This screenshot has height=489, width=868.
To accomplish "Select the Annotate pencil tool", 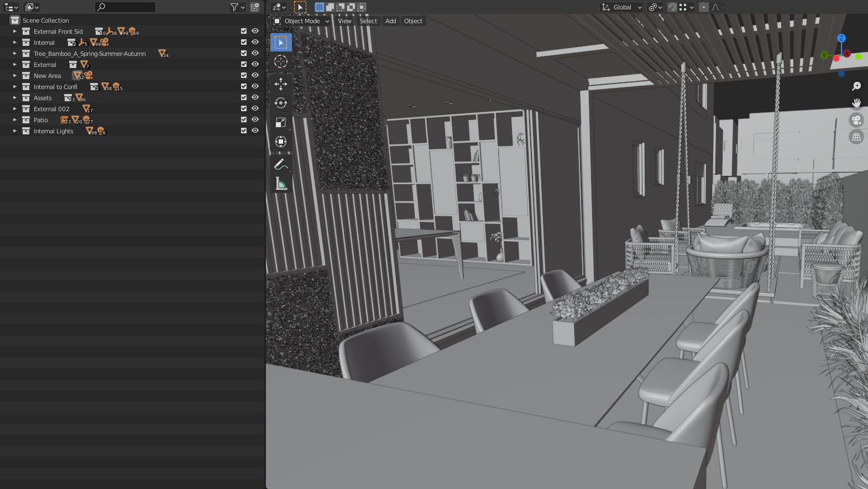I will tap(281, 164).
